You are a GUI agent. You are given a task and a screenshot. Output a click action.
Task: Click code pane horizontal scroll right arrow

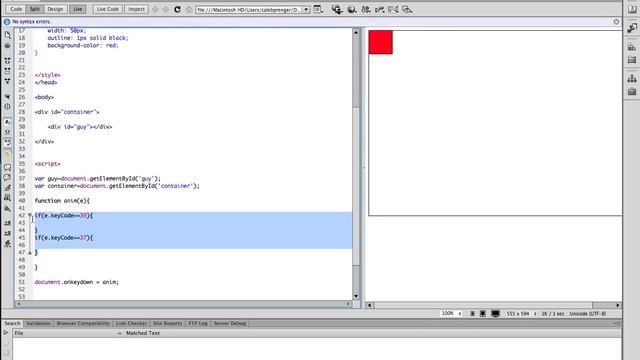tap(348, 304)
